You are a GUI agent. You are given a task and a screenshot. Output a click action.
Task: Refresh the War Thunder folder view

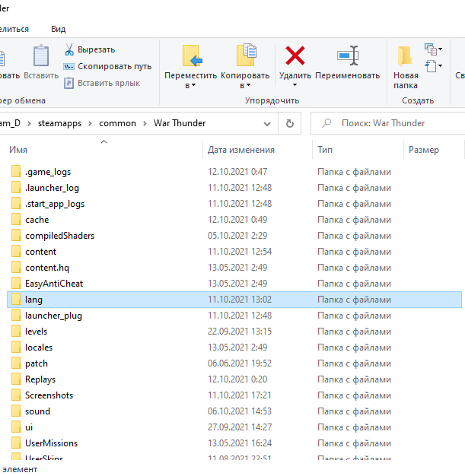point(290,123)
